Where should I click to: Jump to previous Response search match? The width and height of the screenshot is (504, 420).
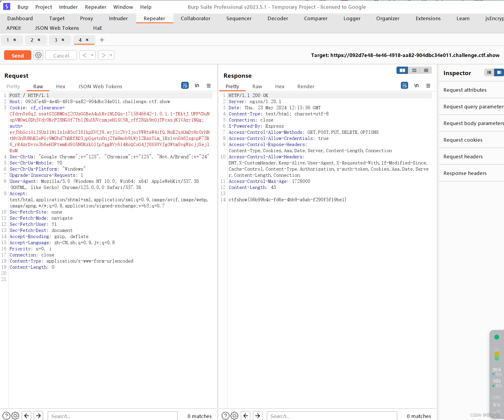click(246, 416)
